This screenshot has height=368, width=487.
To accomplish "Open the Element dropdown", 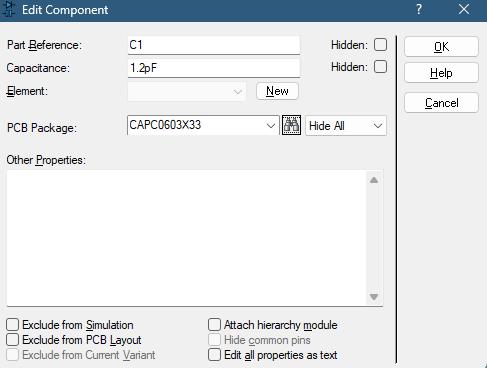I will (186, 91).
